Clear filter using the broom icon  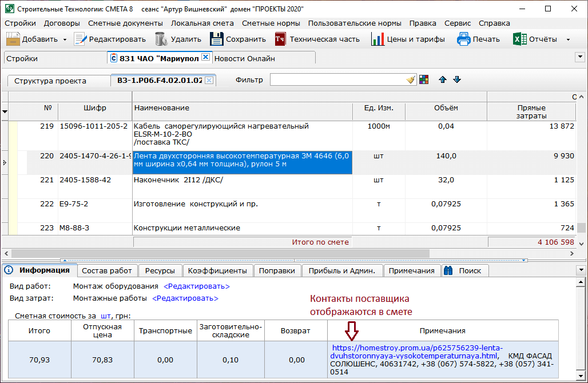tap(411, 80)
